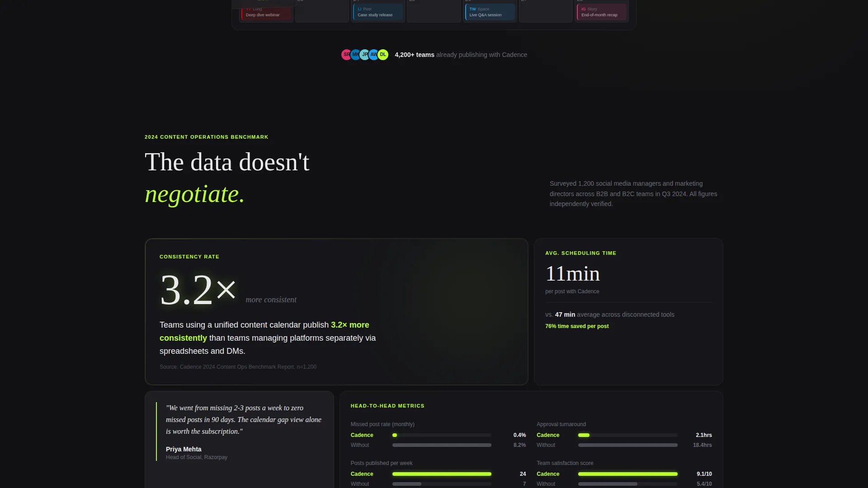Click the 'The data doesn't' heading

tap(227, 162)
